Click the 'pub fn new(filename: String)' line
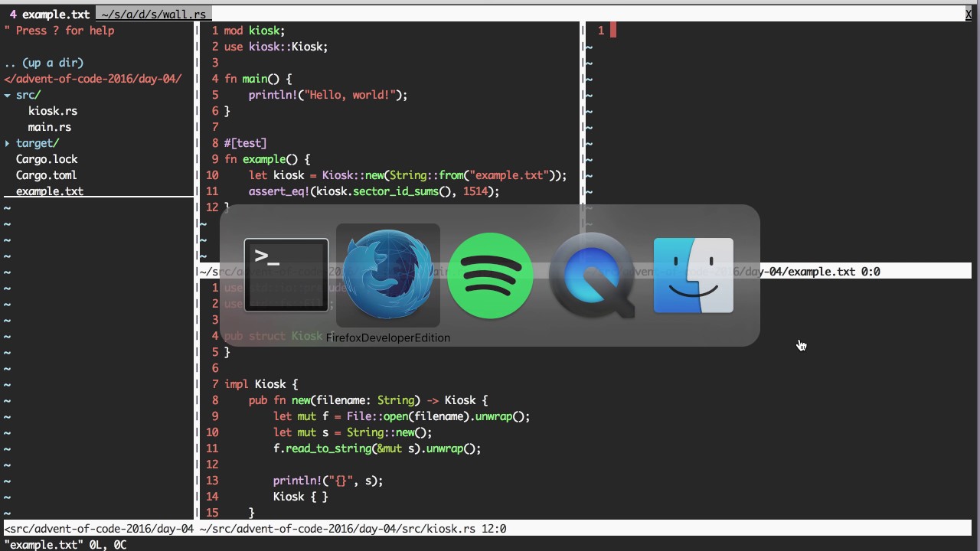The image size is (980, 551). [x=367, y=400]
